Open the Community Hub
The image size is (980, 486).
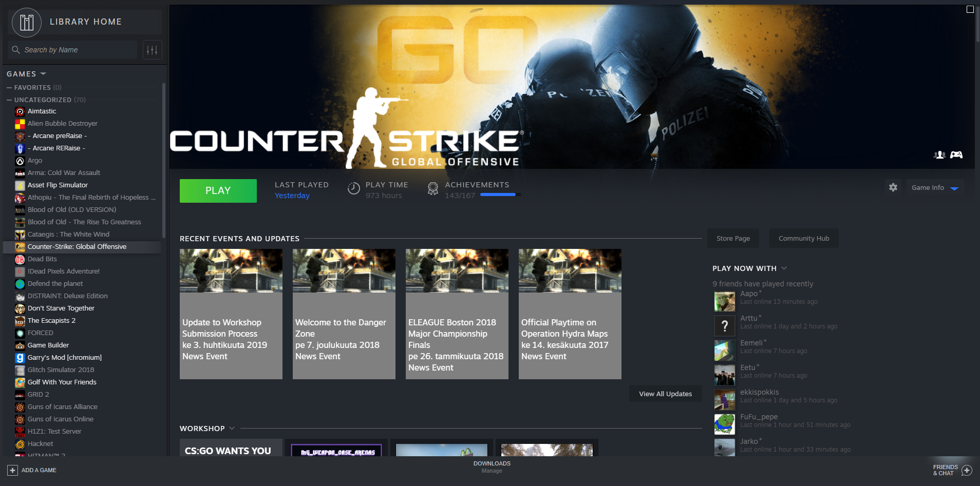point(804,238)
